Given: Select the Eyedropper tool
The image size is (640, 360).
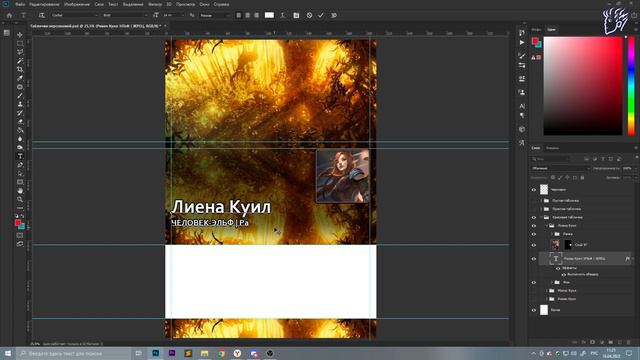Looking at the screenshot, I should click(x=20, y=78).
